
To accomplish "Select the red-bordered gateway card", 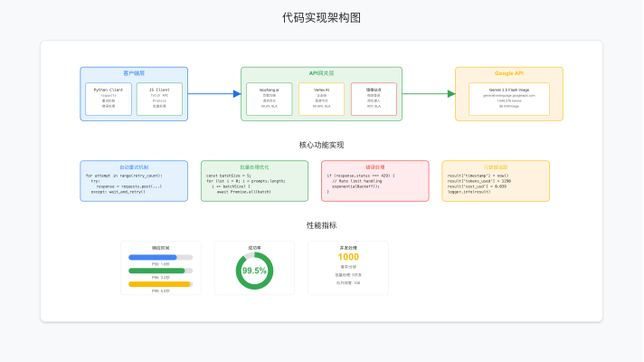I will click(374, 99).
